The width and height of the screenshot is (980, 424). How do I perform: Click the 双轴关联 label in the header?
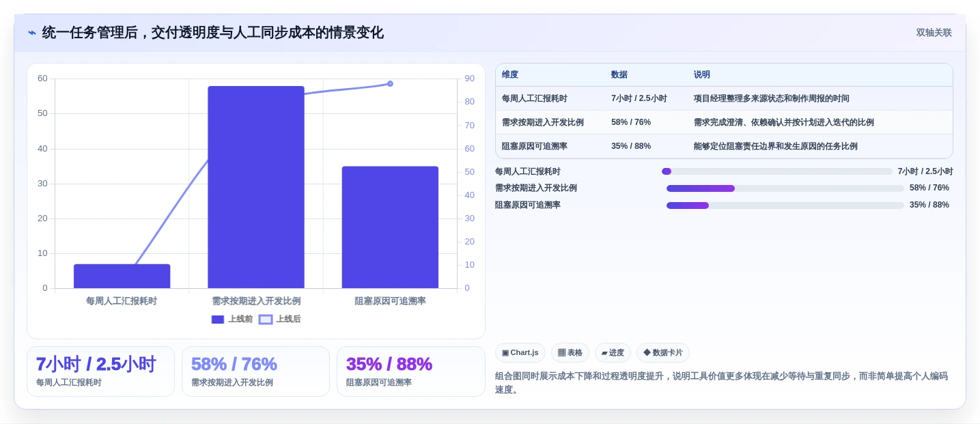[x=934, y=33]
